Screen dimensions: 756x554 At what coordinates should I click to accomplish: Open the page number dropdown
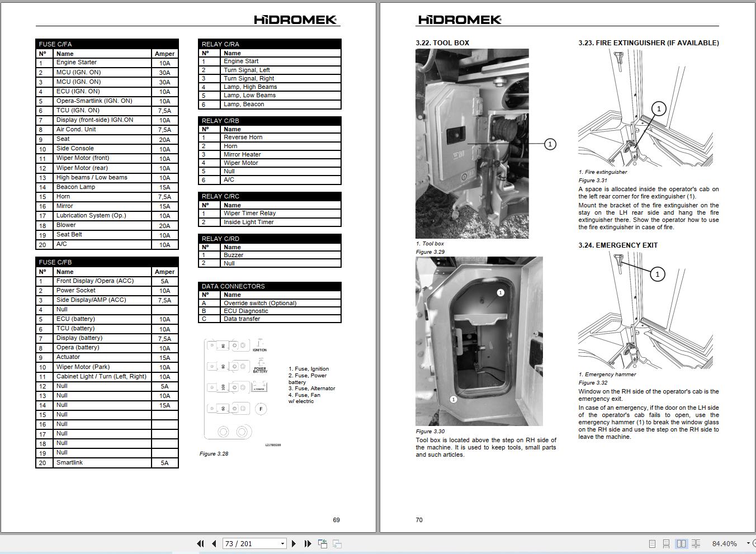pyautogui.click(x=282, y=543)
